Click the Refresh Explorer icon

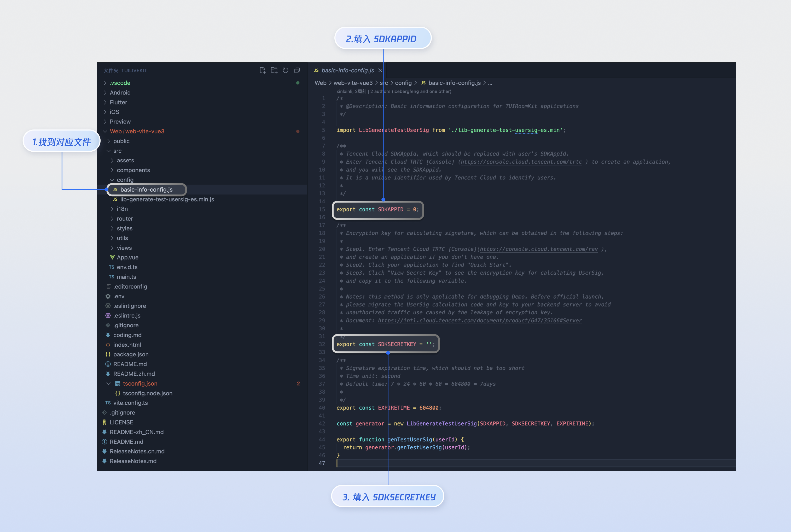point(286,70)
